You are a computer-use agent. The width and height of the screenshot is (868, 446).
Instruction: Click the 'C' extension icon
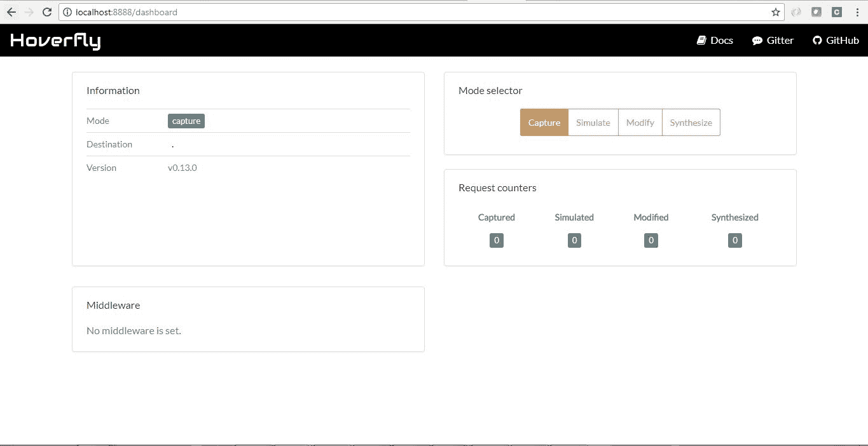click(837, 12)
